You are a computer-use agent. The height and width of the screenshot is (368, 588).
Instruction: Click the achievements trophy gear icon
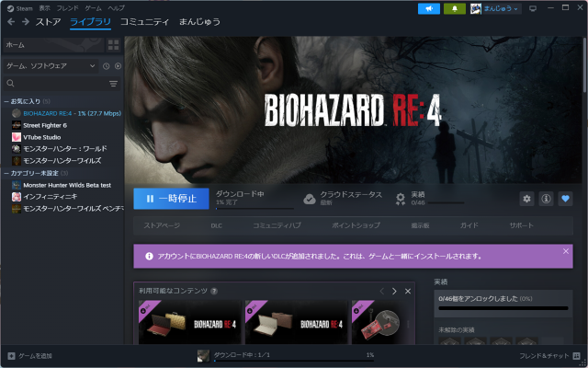pyautogui.click(x=401, y=199)
